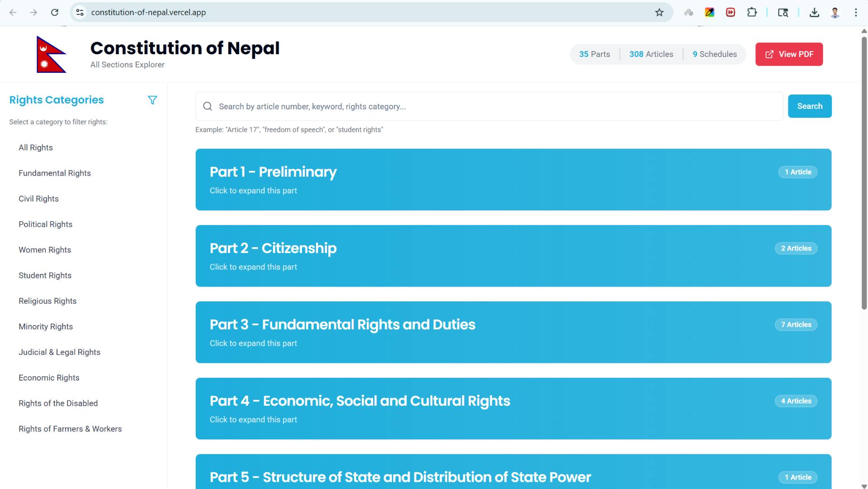868x489 pixels.
Task: Expand Part 1 - Preliminary
Action: coord(513,179)
